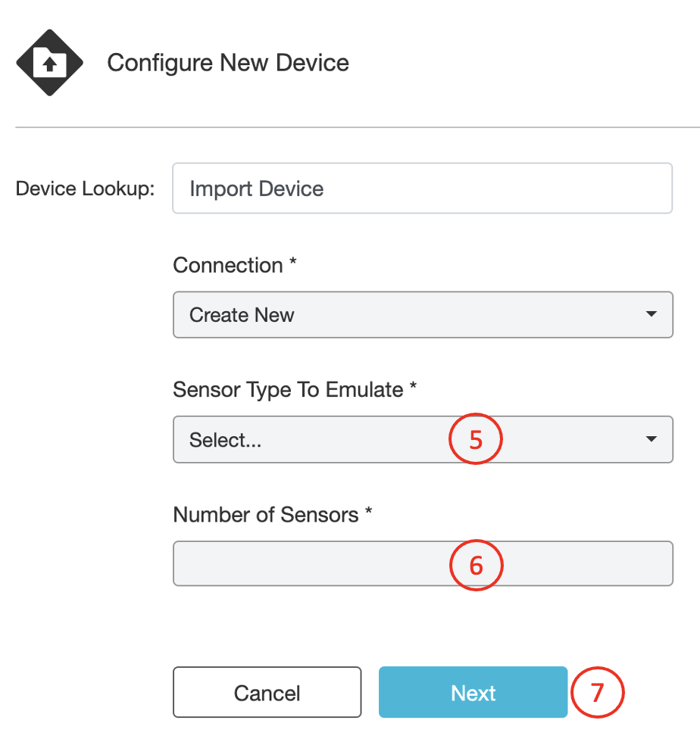Click the "Connection *" field label
The image size is (700, 742).
pyautogui.click(x=233, y=265)
